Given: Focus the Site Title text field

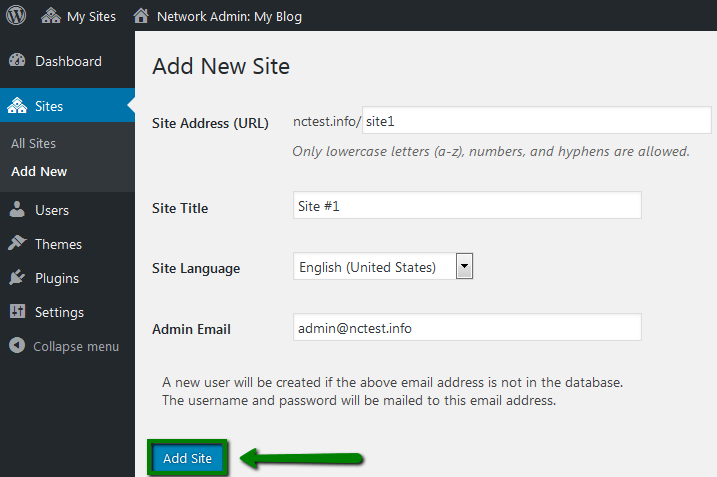Looking at the screenshot, I should pyautogui.click(x=467, y=205).
